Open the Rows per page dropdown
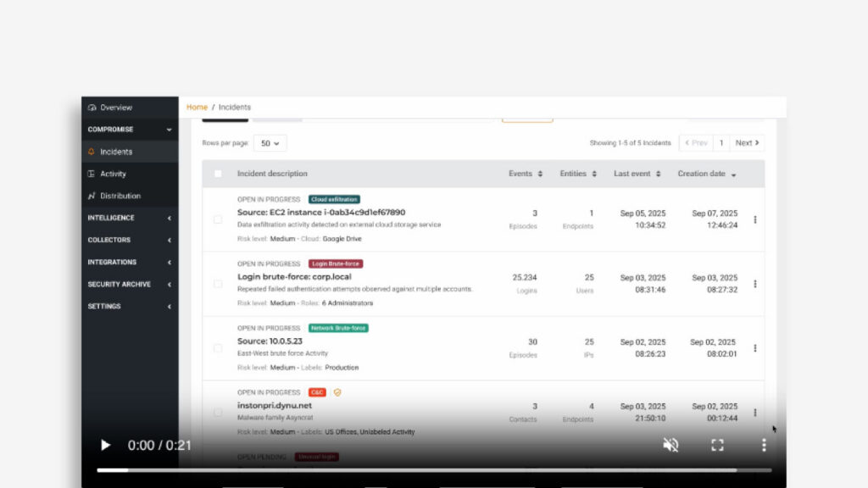This screenshot has width=868, height=488. click(x=270, y=143)
